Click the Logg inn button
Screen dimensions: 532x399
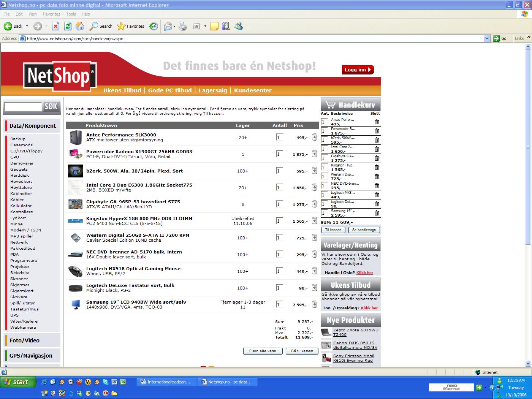[358, 70]
